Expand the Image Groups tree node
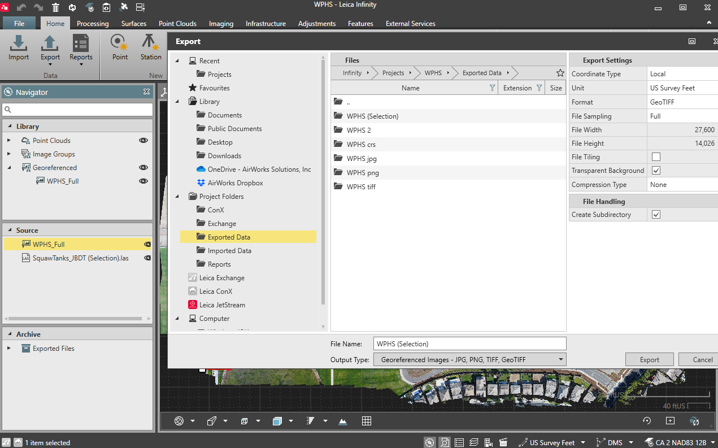This screenshot has height=448, width=718. 9,154
